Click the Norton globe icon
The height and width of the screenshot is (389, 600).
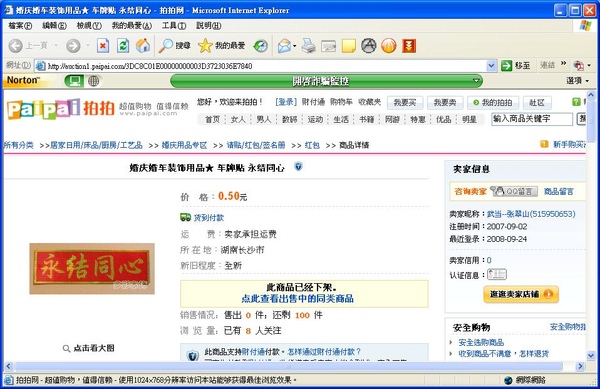point(93,81)
